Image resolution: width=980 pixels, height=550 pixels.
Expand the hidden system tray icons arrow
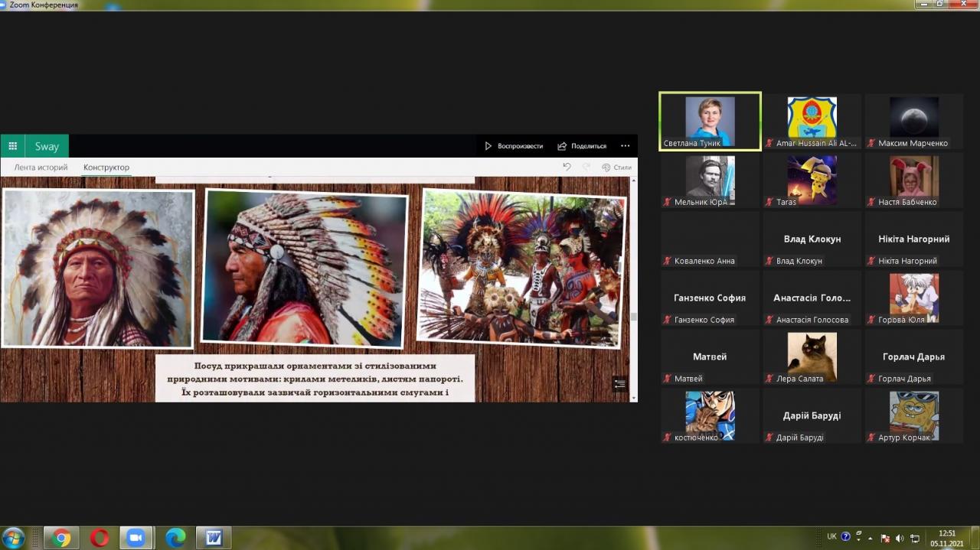tap(870, 537)
